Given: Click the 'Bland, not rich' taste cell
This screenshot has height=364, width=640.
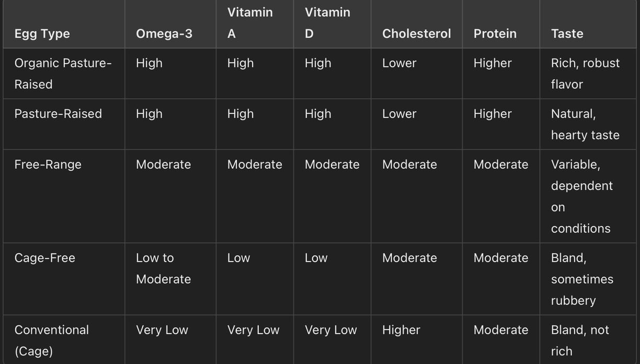Looking at the screenshot, I should point(580,340).
